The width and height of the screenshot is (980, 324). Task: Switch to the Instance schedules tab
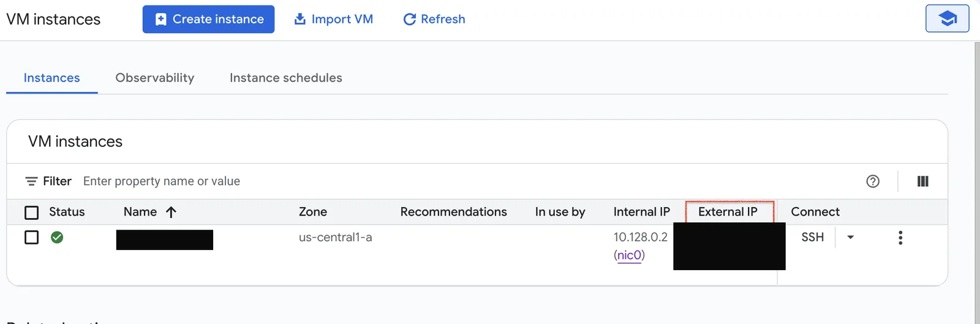pos(286,78)
